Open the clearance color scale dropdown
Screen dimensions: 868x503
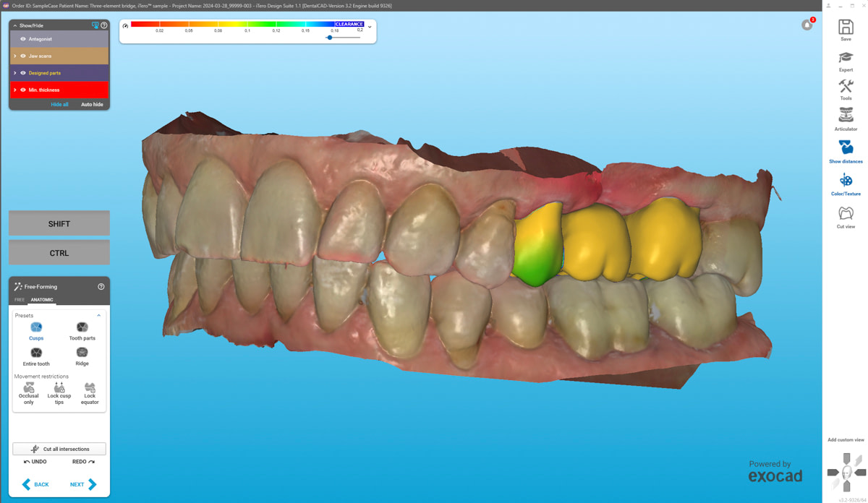pos(370,27)
